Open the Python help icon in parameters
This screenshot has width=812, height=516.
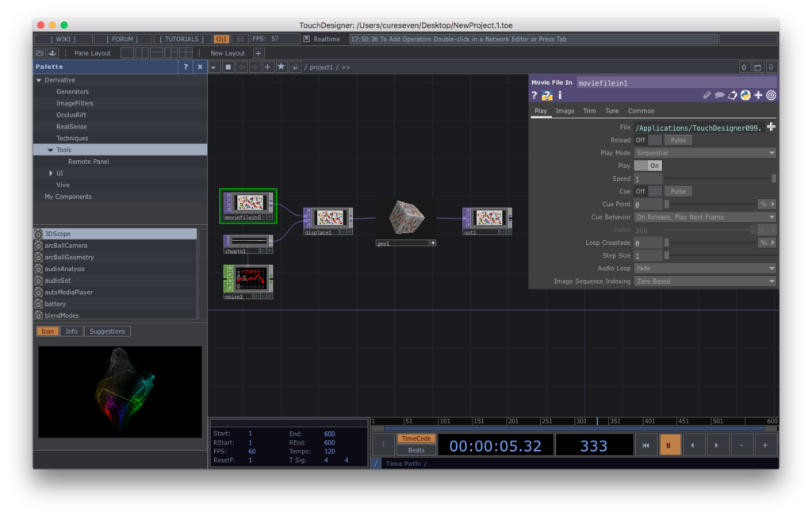547,95
